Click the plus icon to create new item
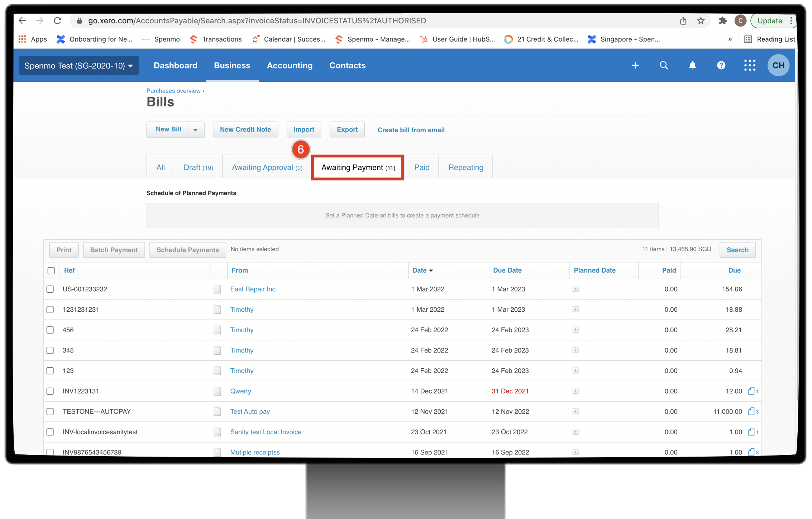Viewport: 812px width, 519px height. point(635,65)
